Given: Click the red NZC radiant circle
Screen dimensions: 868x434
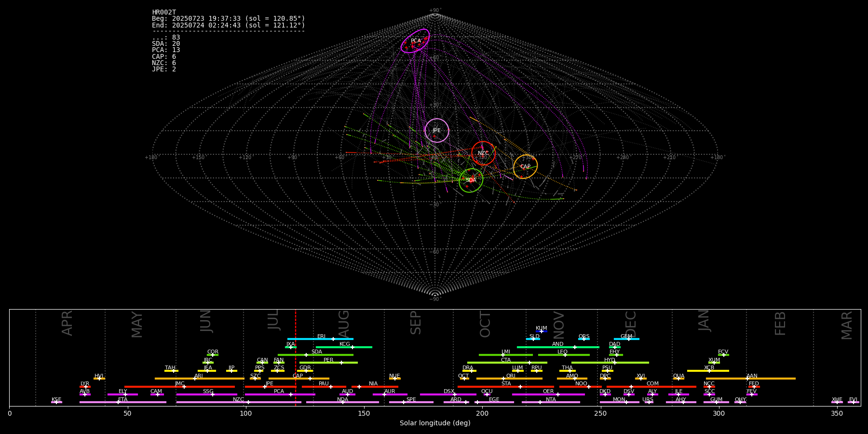Looking at the screenshot, I should [483, 153].
